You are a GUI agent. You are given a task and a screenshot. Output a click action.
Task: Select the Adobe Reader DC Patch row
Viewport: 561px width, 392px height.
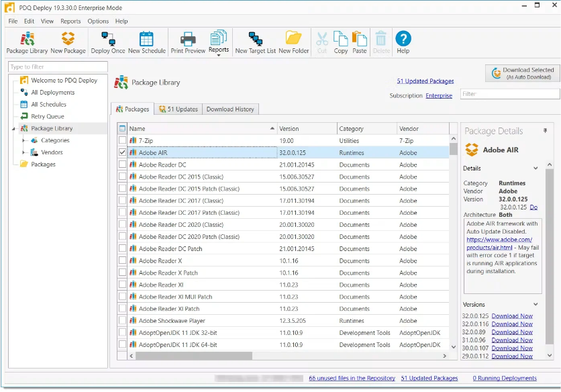click(x=283, y=248)
